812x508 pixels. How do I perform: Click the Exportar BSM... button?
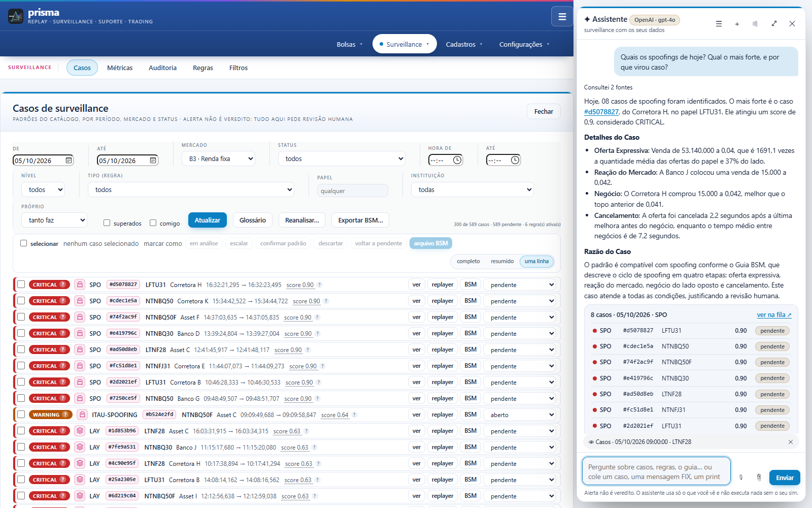coord(360,220)
